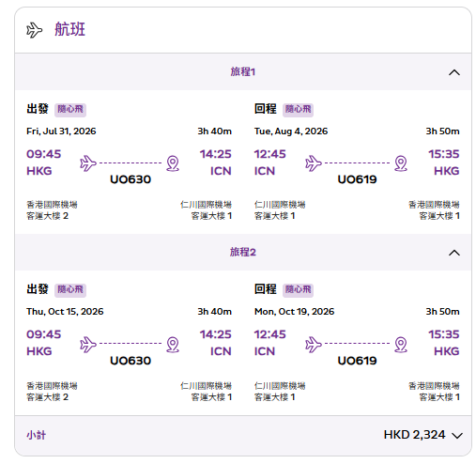The image size is (476, 464).
Task: Click ICN origin code on Oct 19 flight
Action: point(265,351)
